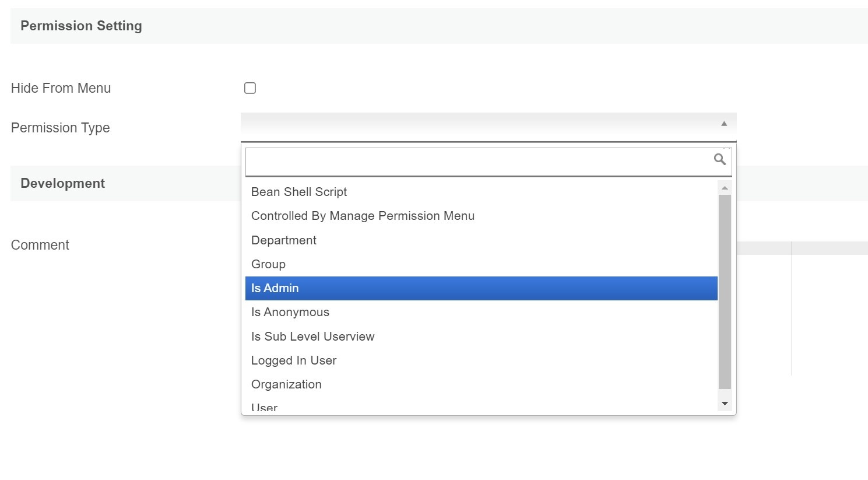Image resolution: width=868 pixels, height=480 pixels.
Task: Toggle the Hide From Menu checkbox
Action: 250,88
